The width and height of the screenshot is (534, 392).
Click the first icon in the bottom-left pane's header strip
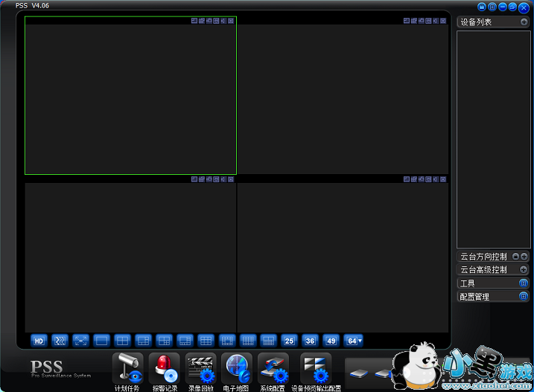tap(194, 179)
